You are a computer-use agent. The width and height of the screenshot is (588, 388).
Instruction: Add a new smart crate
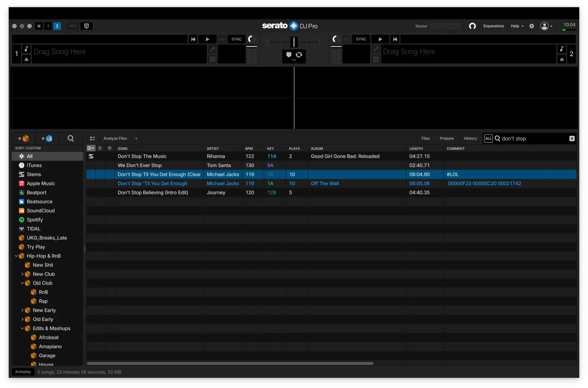tap(47, 139)
